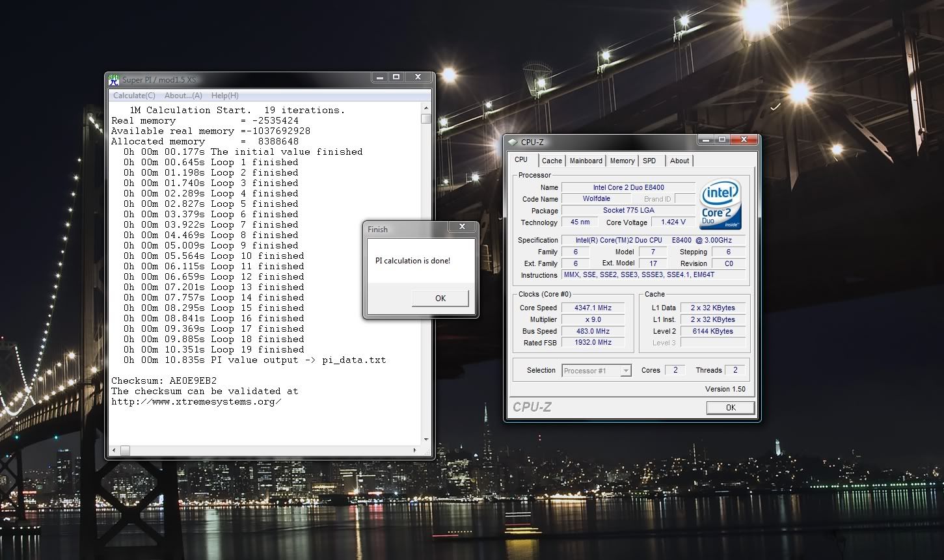
Task: Click Super PI vertical scrollbar down arrow
Action: 426,440
